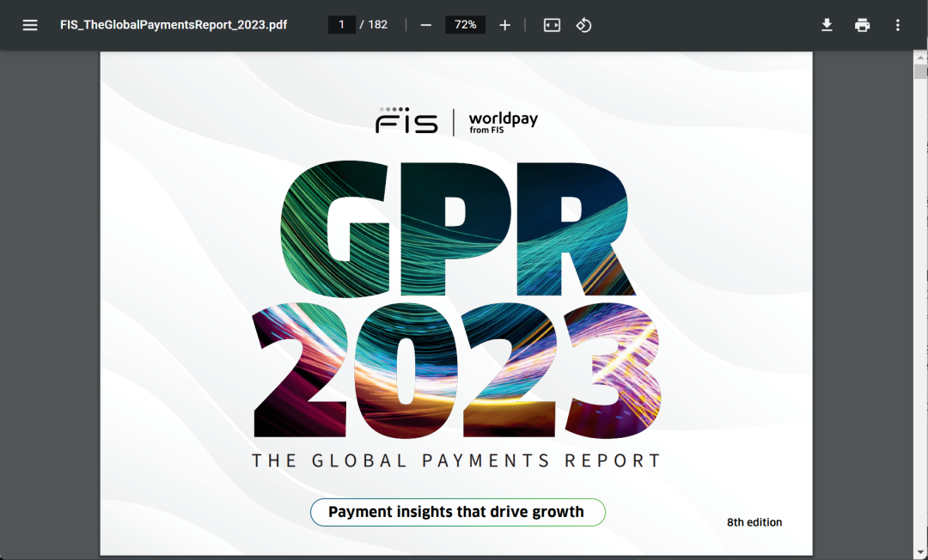This screenshot has width=928, height=560.
Task: Download the PDF file
Action: click(827, 25)
